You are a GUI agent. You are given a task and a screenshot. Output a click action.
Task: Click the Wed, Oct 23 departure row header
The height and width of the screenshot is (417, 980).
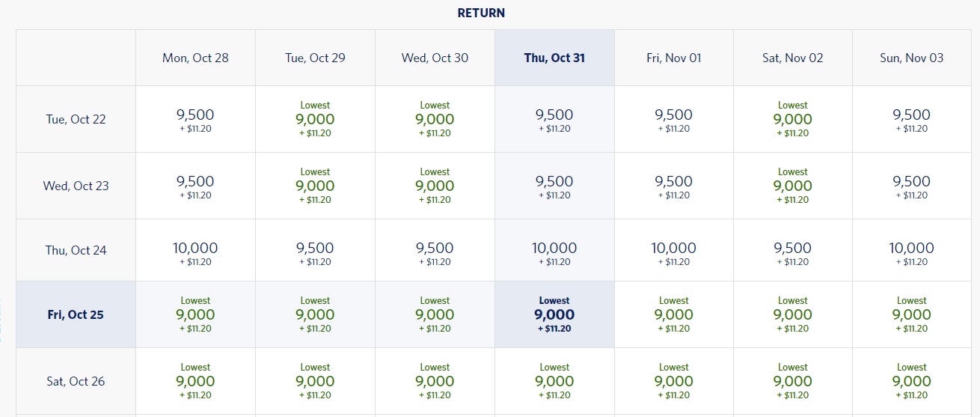click(x=76, y=186)
